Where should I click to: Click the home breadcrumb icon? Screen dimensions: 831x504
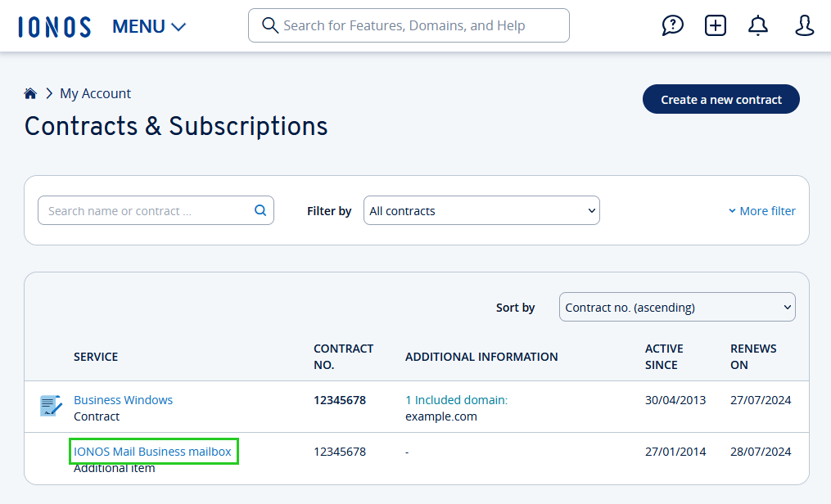[x=30, y=92]
